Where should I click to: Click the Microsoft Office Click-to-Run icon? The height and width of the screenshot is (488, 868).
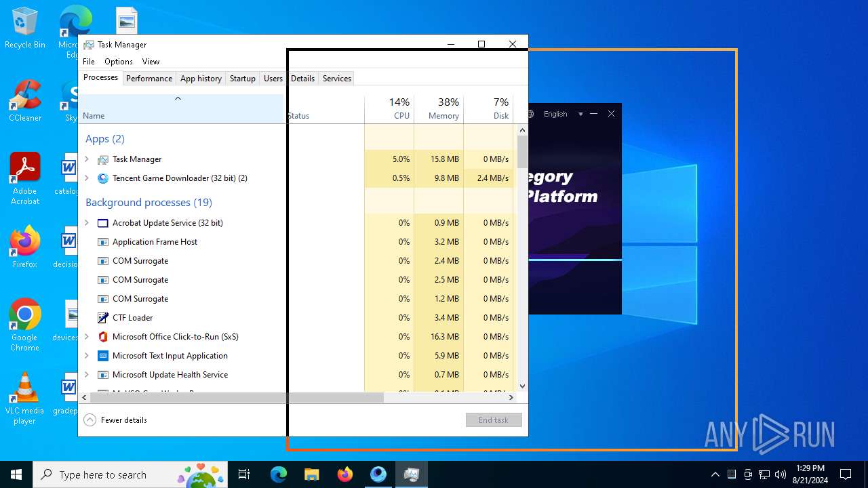(103, 337)
